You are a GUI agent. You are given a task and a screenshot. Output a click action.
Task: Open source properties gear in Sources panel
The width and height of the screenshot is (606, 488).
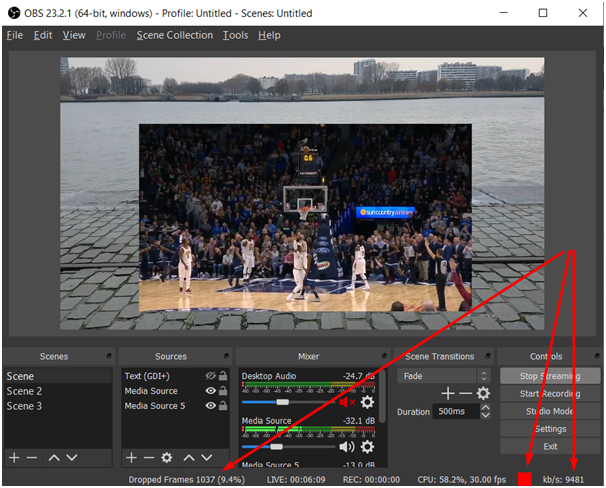click(167, 457)
